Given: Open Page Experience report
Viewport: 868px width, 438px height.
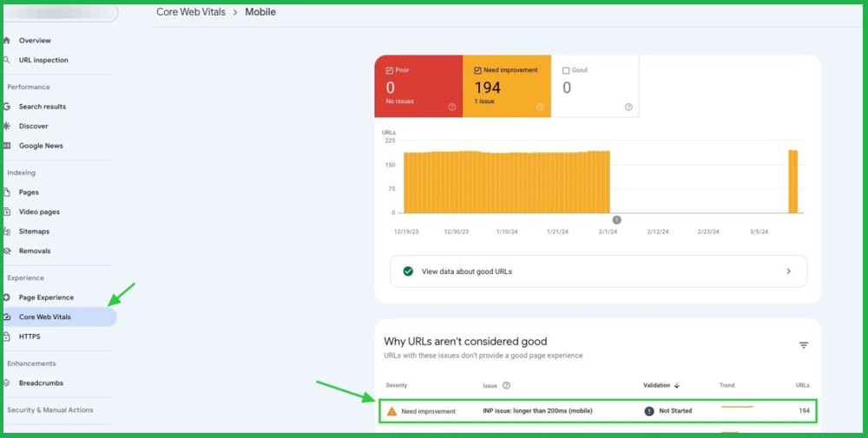Looking at the screenshot, I should [46, 297].
